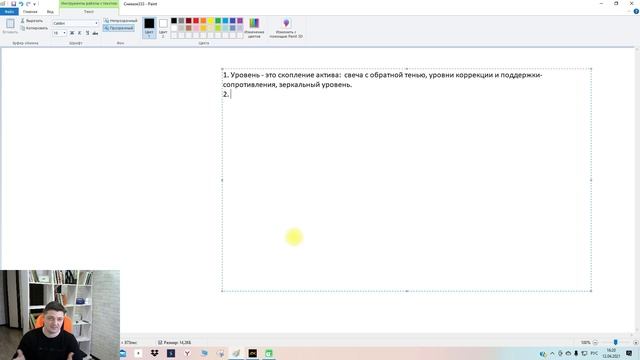640x360 pixels.
Task: Click Копировать (copy) in clipboard group
Action: 34,28
